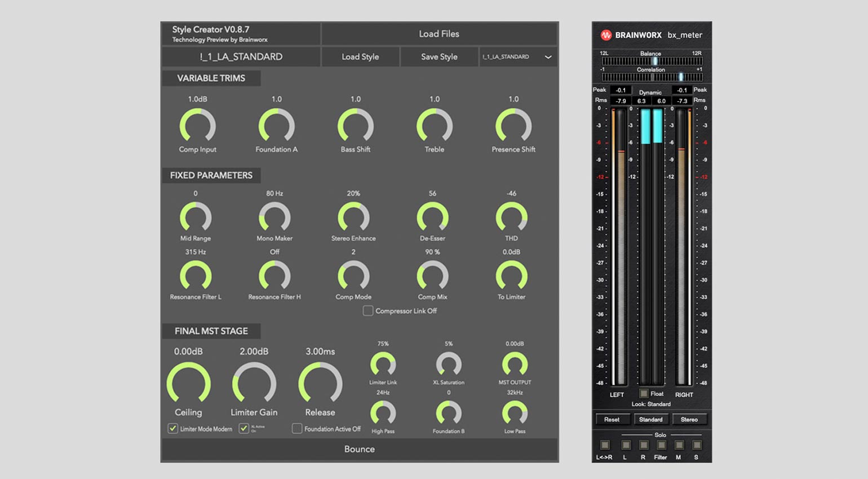
Task: Click the left Peak value -0.1 readout
Action: 621,90
